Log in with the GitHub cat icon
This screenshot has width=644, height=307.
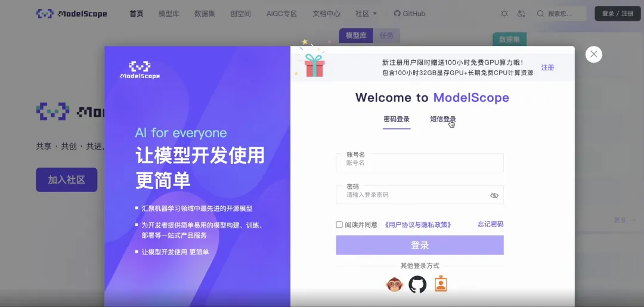click(417, 284)
